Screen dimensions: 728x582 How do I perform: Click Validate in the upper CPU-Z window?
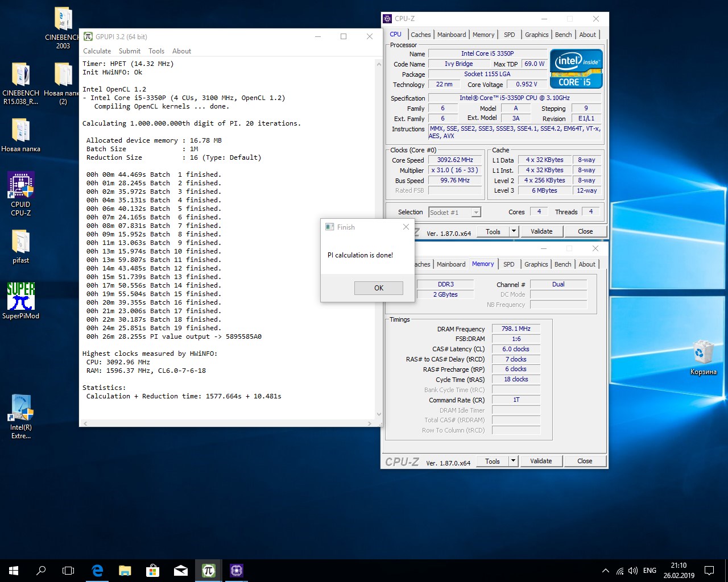[541, 231]
